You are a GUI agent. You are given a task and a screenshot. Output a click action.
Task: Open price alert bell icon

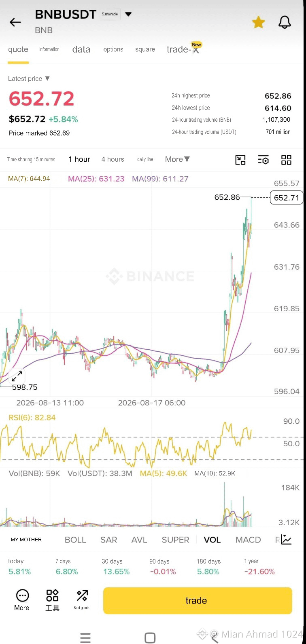pos(285,22)
